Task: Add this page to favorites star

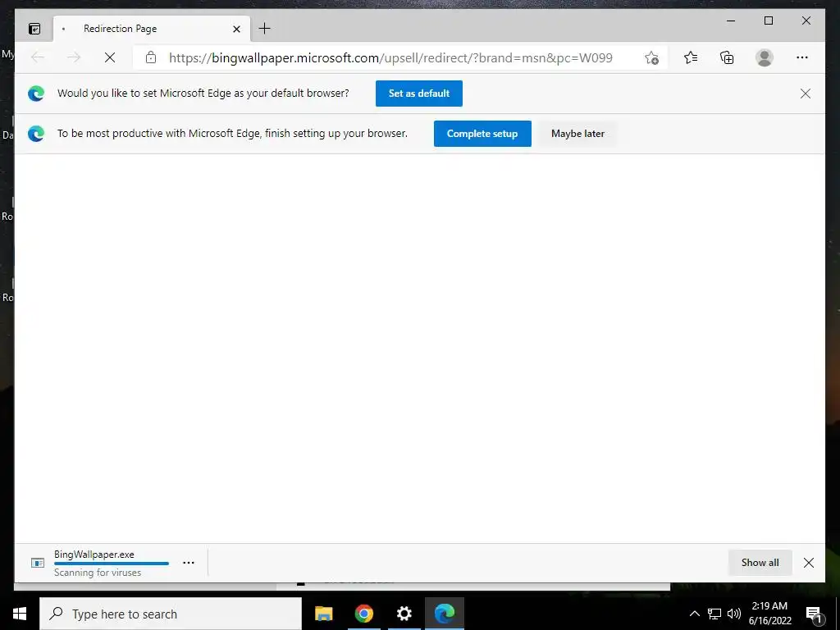Action: 651,58
